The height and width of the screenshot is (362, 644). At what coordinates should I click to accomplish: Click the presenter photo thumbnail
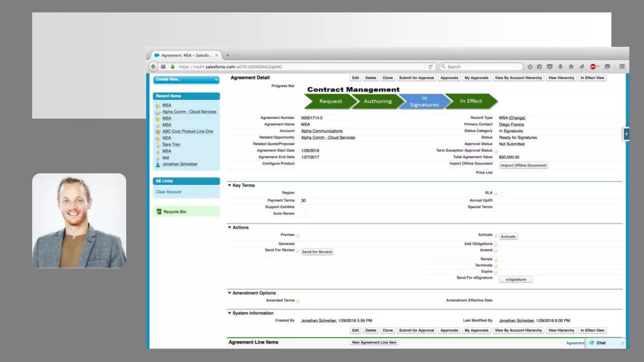click(79, 221)
